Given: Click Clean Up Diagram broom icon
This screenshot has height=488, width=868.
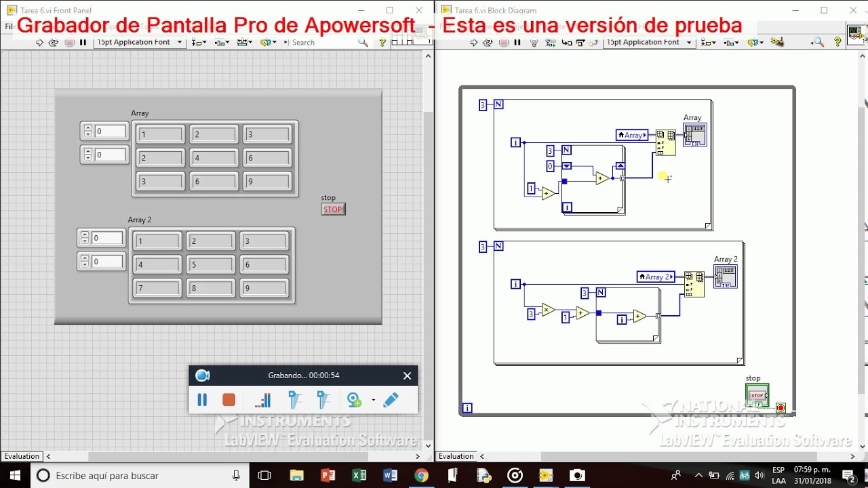Looking at the screenshot, I should click(779, 43).
